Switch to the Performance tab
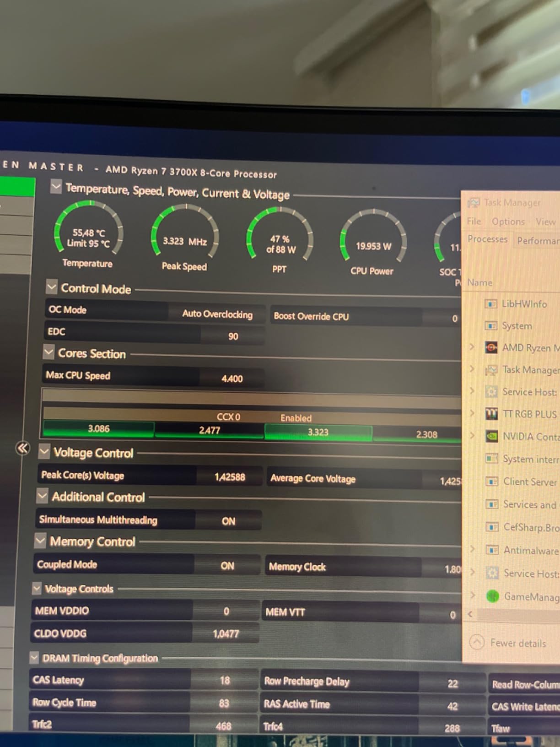This screenshot has width=560, height=747. coord(538,240)
